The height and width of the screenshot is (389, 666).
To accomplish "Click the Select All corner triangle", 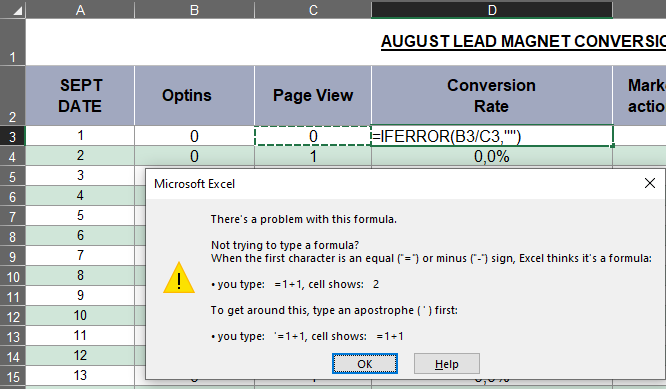I will (17, 11).
